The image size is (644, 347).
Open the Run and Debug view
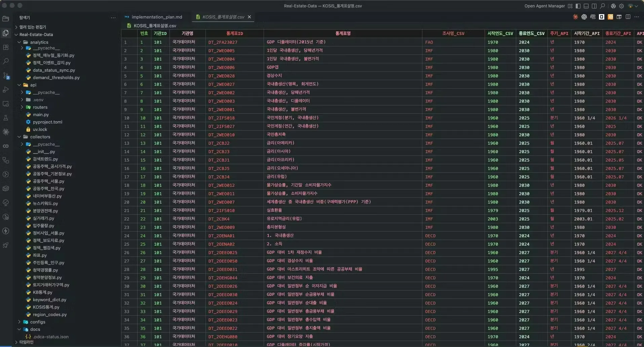[x=6, y=90]
